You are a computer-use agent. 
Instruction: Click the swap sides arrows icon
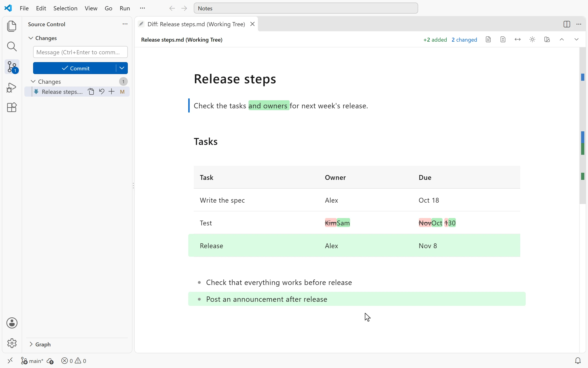[x=517, y=39]
